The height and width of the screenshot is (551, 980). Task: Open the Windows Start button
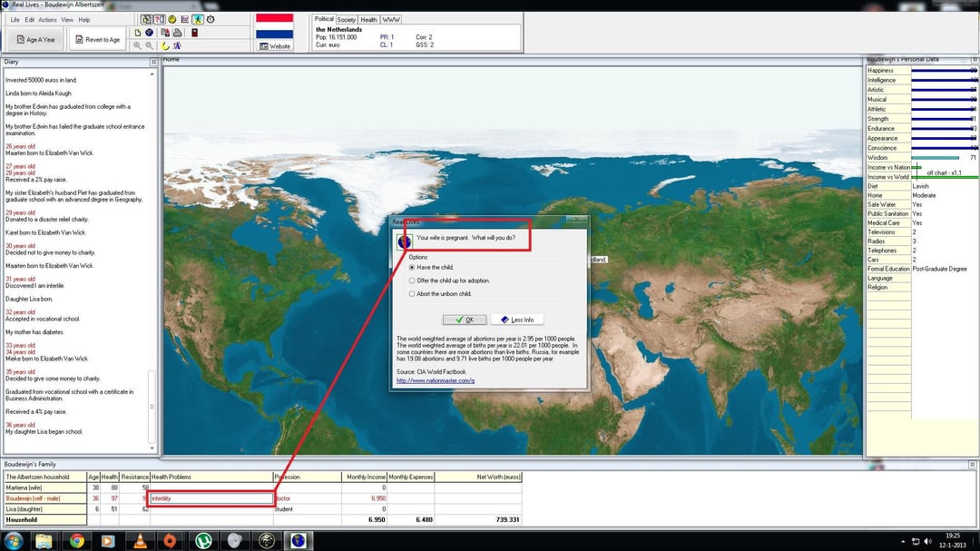pyautogui.click(x=13, y=541)
